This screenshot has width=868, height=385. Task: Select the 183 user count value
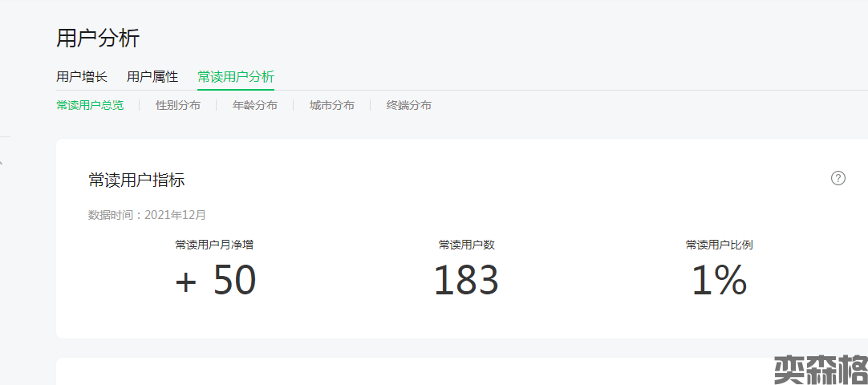tap(466, 280)
